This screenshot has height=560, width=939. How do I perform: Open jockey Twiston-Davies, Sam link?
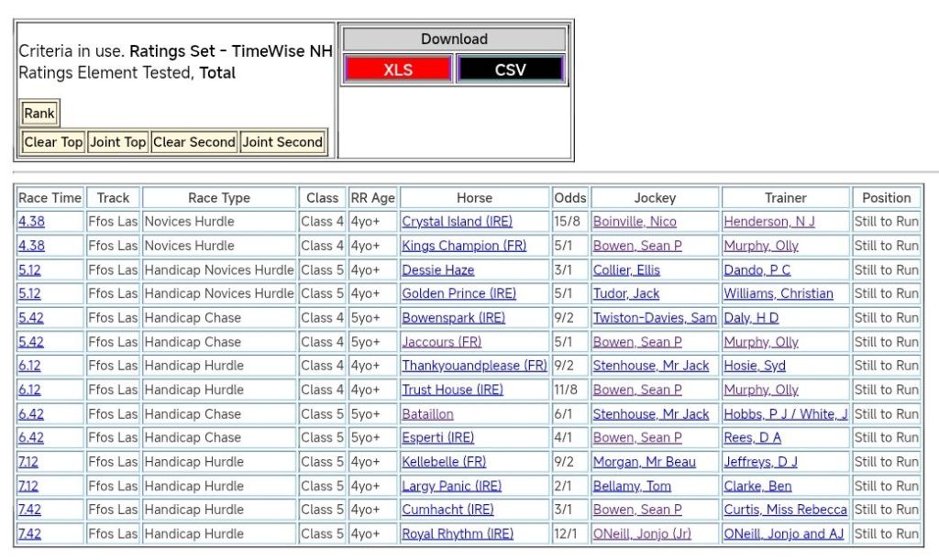(655, 318)
